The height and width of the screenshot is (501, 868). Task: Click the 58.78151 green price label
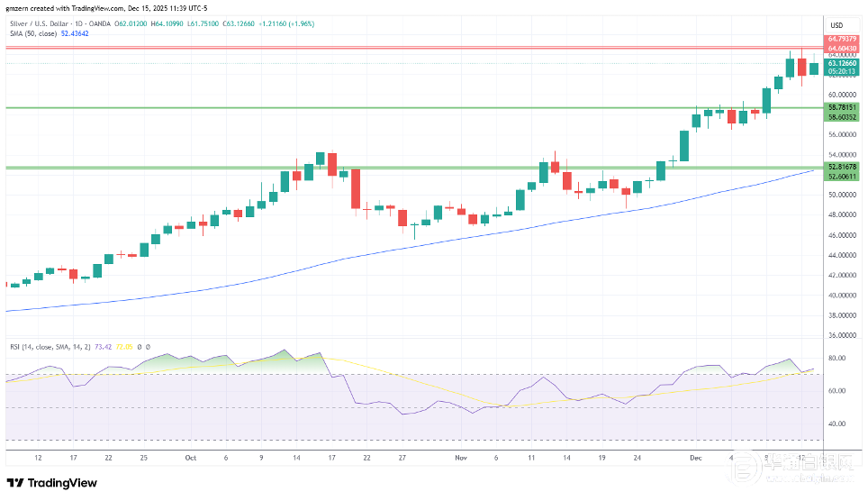tap(843, 106)
